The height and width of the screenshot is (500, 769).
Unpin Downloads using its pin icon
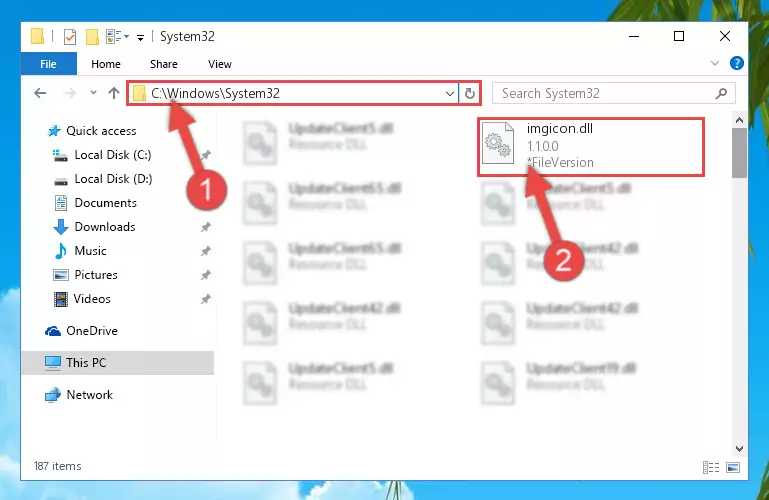205,227
